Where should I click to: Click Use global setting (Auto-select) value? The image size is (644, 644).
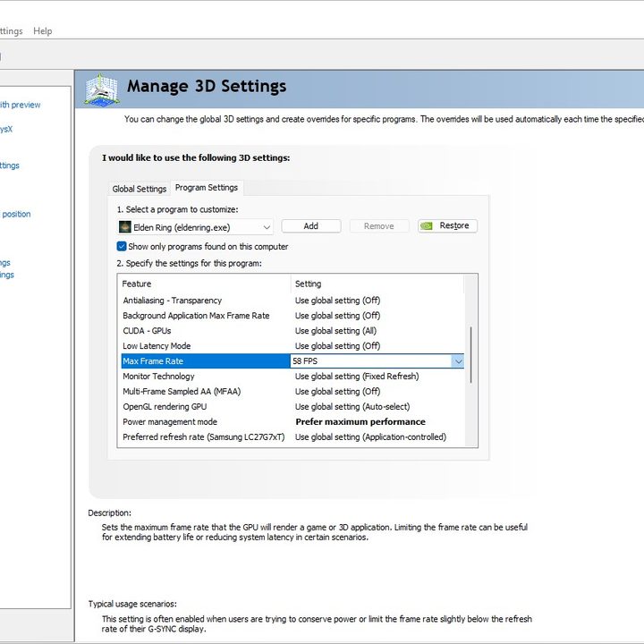pos(352,407)
